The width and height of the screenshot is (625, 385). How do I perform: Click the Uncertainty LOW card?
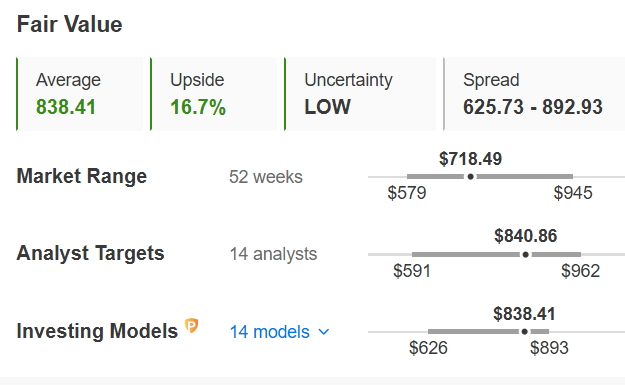(360, 94)
